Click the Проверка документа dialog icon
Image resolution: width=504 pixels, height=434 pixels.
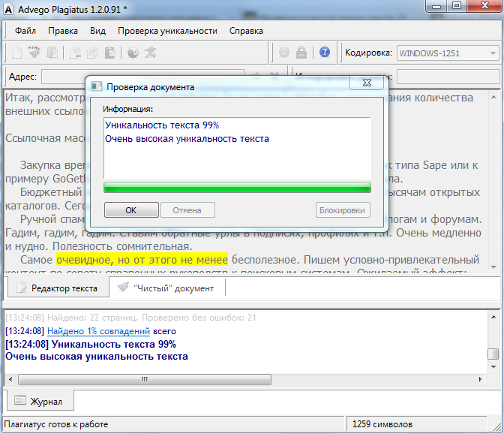(97, 86)
